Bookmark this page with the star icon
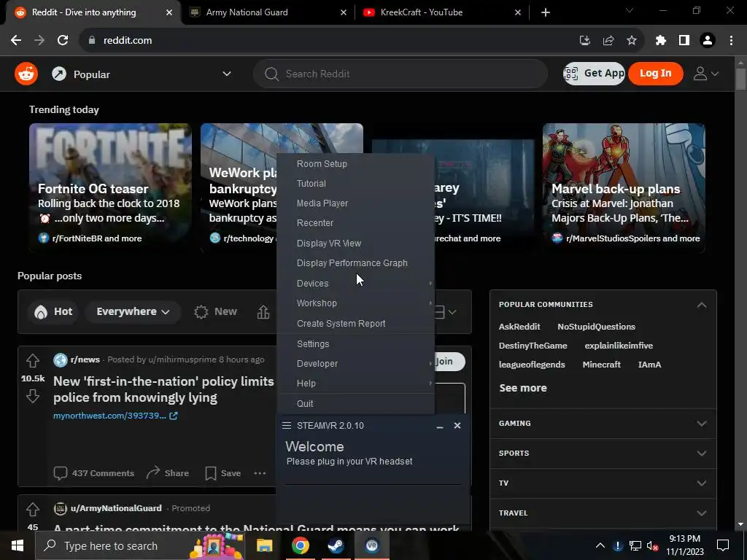 click(x=632, y=41)
